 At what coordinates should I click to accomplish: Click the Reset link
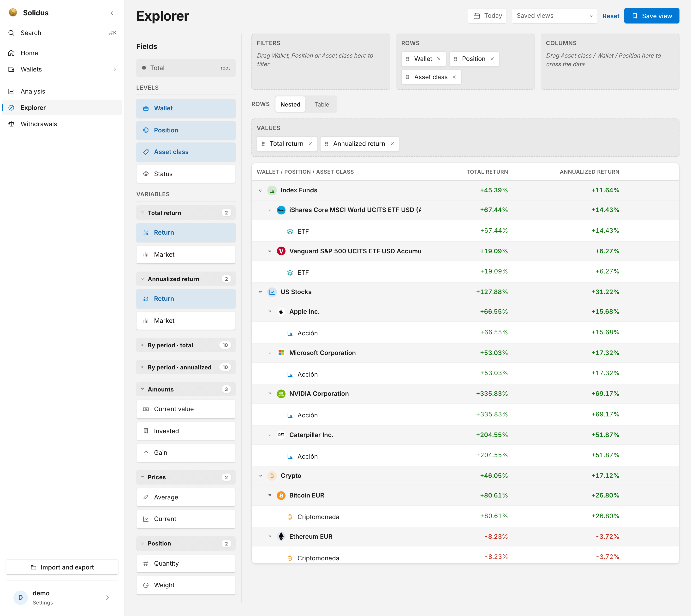[610, 16]
